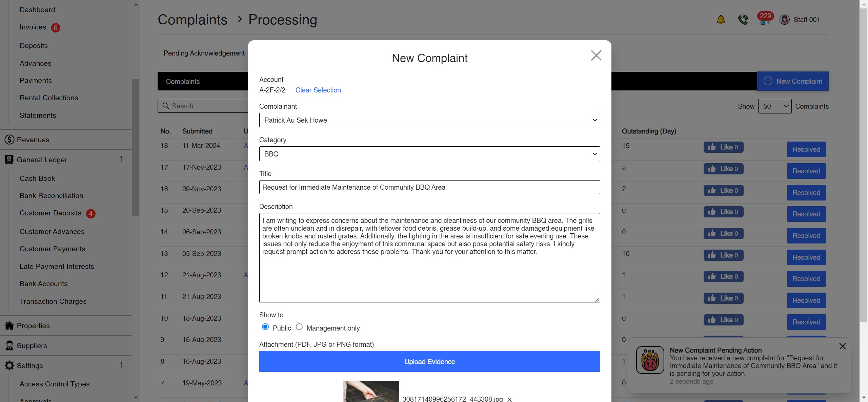This screenshot has height=402, width=868.
Task: Select the Public visibility radio button
Action: tap(266, 326)
